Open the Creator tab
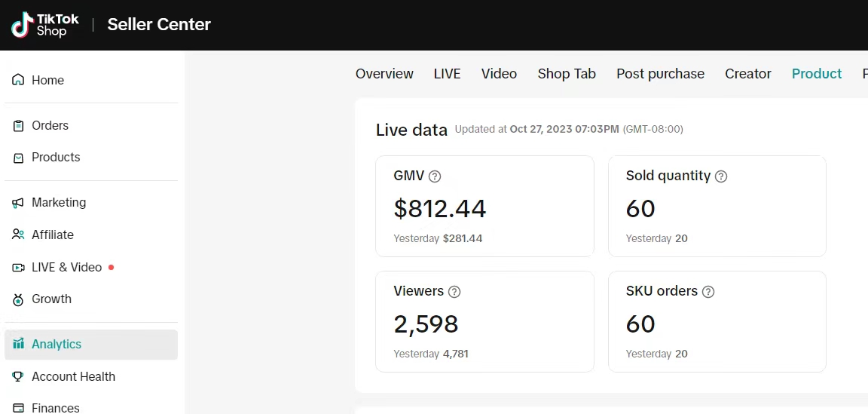The width and height of the screenshot is (868, 414). pos(747,74)
